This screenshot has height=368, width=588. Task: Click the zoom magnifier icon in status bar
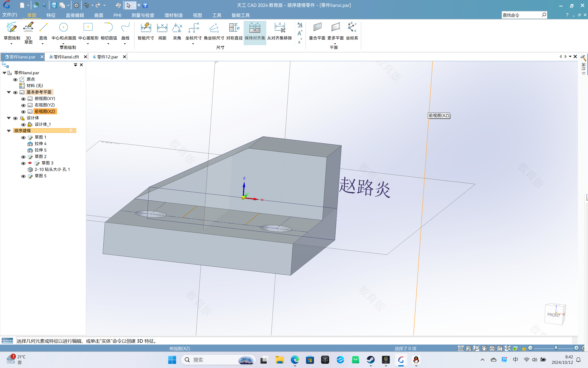point(476,348)
